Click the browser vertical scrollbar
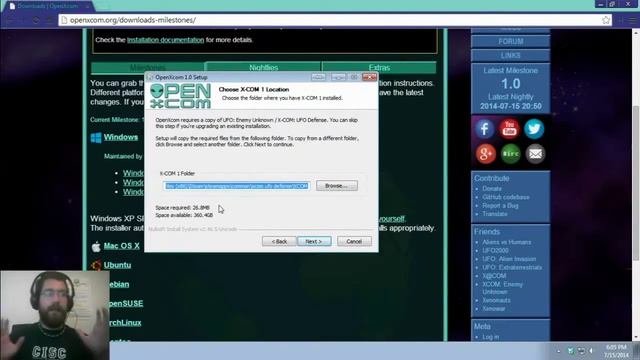This screenshot has width=640, height=360. click(x=636, y=184)
